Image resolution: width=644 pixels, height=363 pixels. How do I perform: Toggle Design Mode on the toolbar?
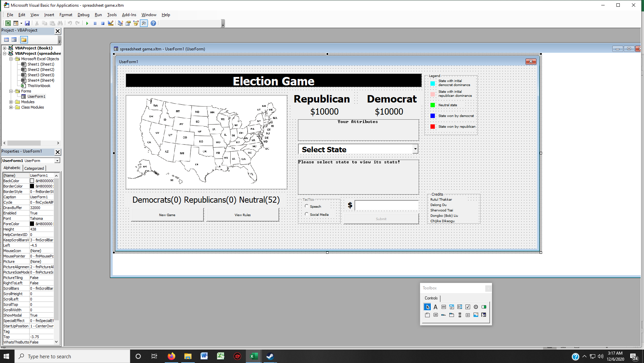(x=111, y=23)
